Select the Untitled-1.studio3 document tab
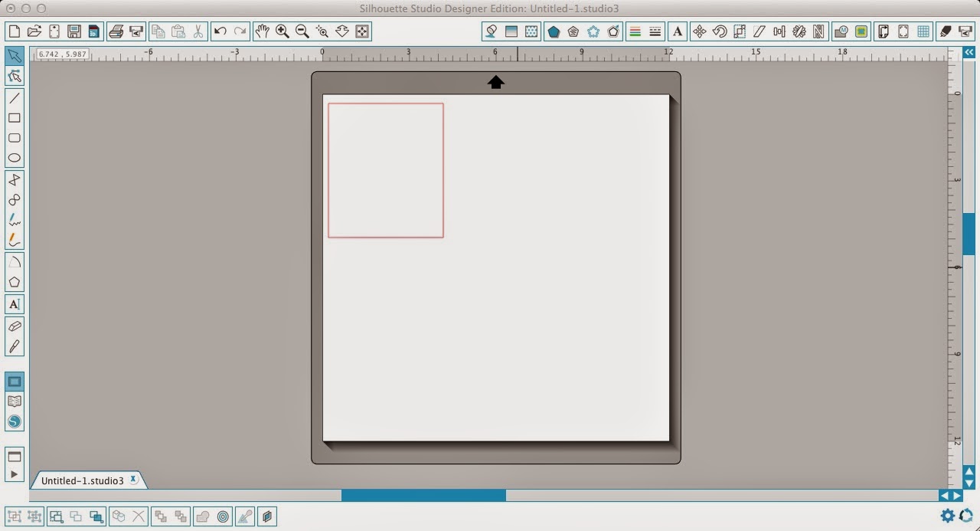This screenshot has width=980, height=531. click(x=82, y=480)
